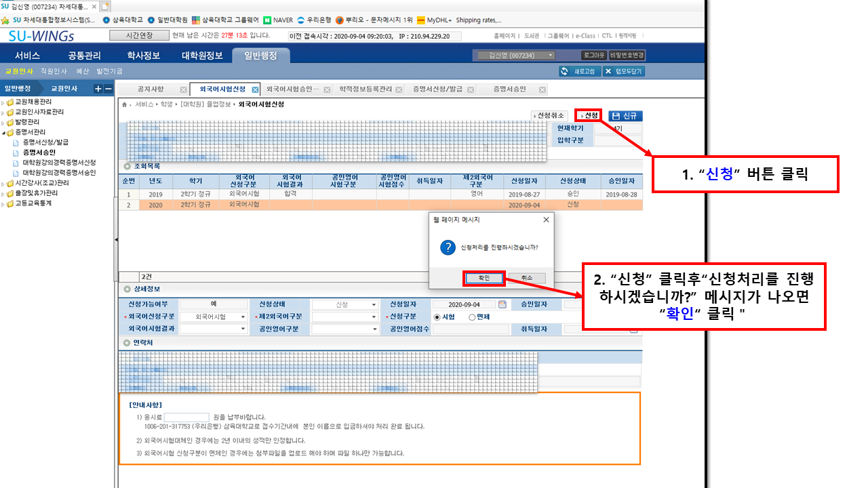This screenshot has width=868, height=488.
Task: Open the 제2외국어구분 dropdown
Action: tap(373, 317)
